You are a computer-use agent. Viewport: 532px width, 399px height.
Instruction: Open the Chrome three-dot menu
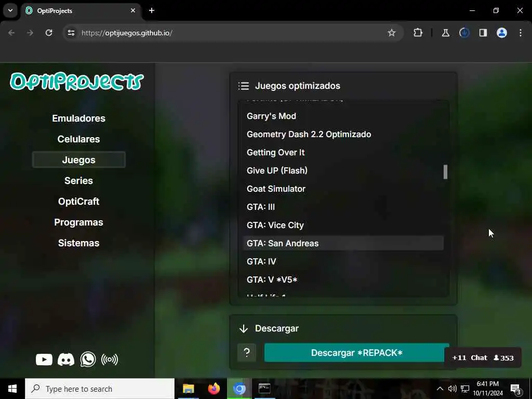[x=521, y=33]
